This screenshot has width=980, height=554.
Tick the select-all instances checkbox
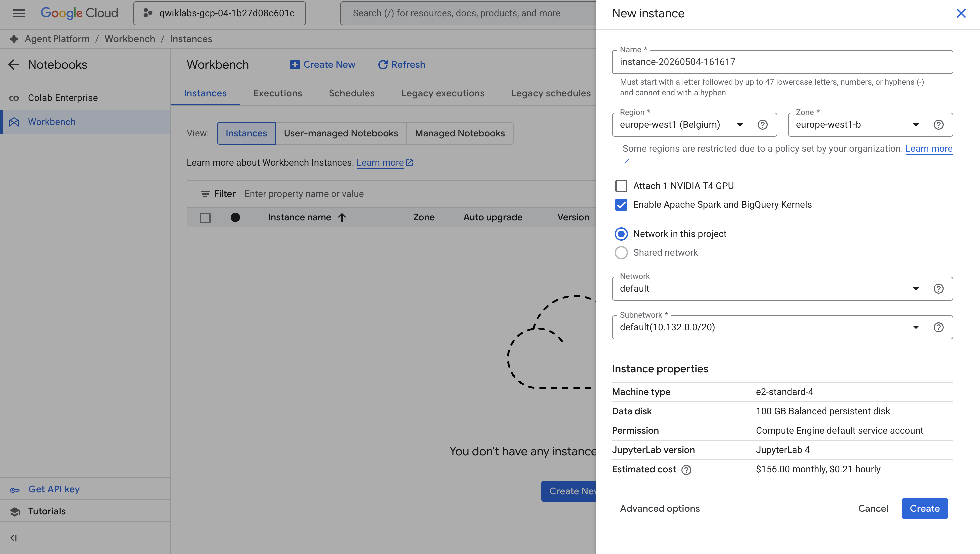[205, 218]
